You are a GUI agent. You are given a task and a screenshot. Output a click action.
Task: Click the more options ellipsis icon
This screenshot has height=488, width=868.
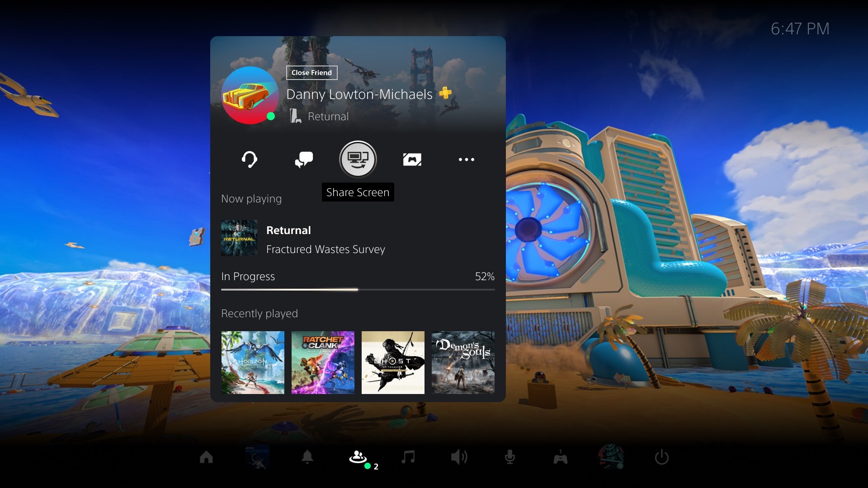(466, 159)
